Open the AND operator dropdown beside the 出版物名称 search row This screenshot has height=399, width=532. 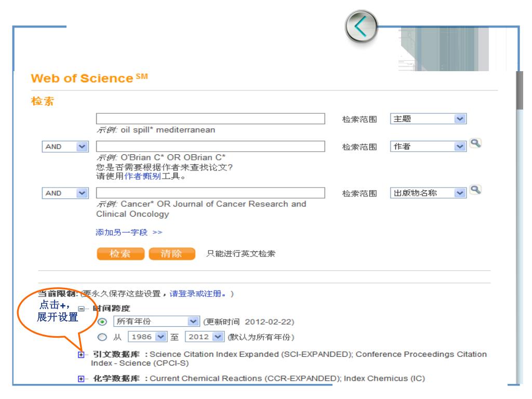pyautogui.click(x=65, y=193)
